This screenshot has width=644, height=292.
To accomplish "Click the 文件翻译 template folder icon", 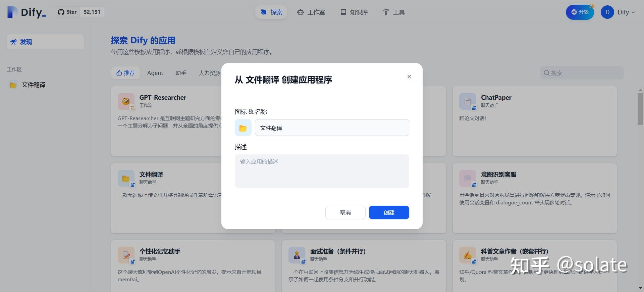I will 126,178.
